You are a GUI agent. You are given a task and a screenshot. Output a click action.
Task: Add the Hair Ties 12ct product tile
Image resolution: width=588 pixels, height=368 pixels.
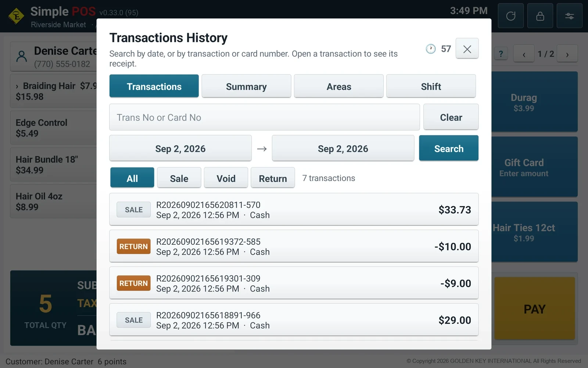coord(534,232)
